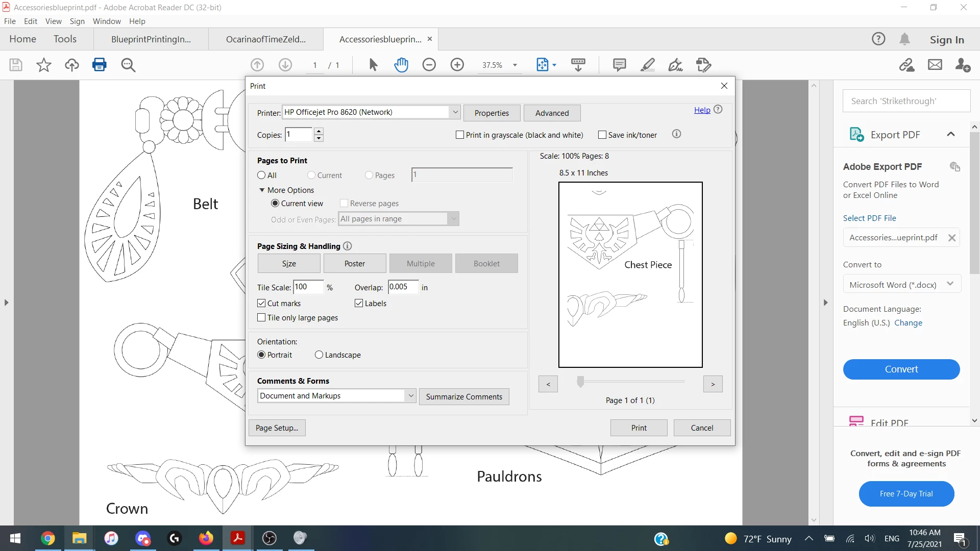Open the Window menu

click(x=107, y=21)
